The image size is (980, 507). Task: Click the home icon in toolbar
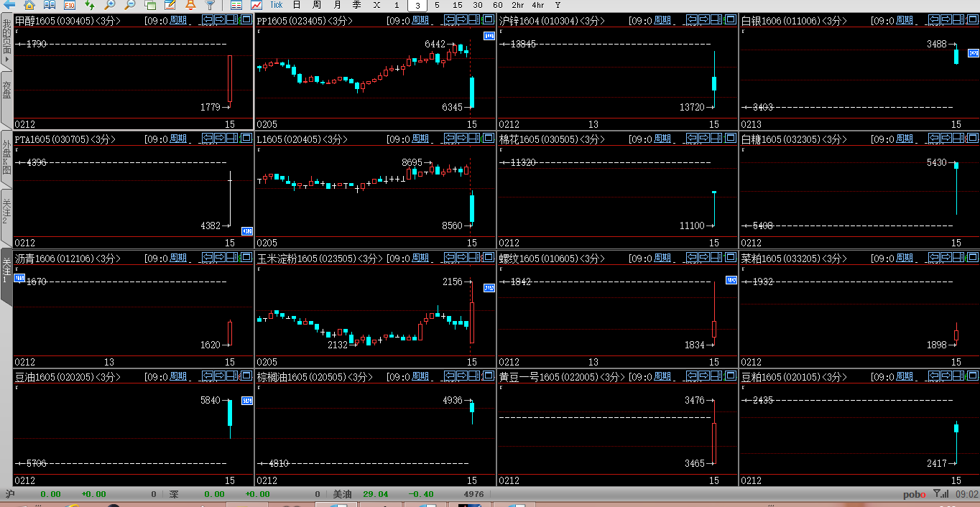[x=29, y=5]
